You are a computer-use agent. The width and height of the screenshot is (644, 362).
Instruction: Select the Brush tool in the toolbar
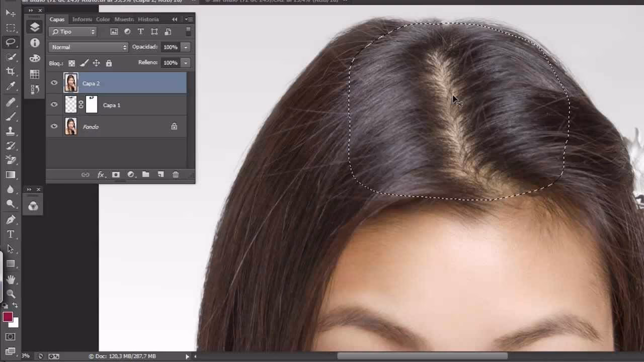tap(11, 116)
